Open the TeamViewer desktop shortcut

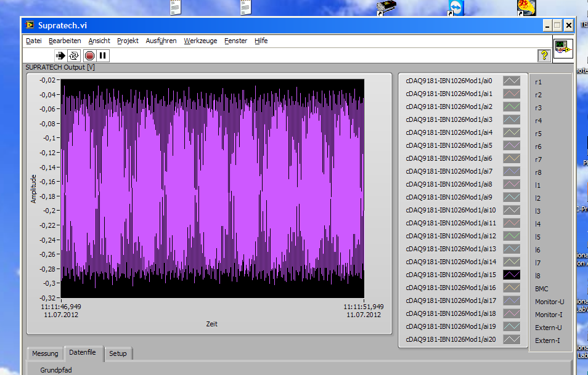coord(455,7)
